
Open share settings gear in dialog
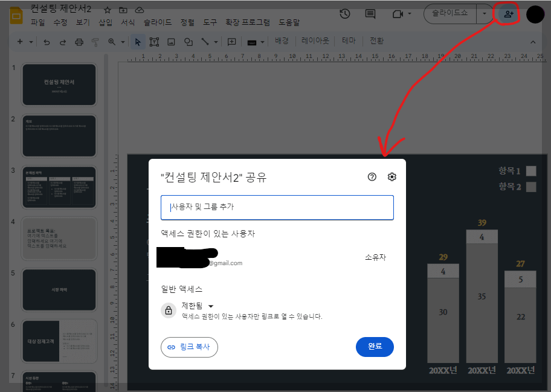click(x=391, y=177)
